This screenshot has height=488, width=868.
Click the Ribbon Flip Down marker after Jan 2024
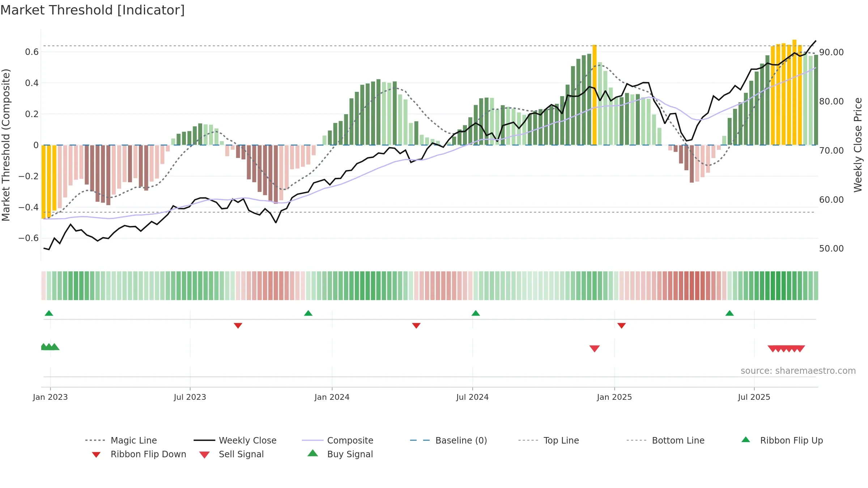pyautogui.click(x=416, y=326)
